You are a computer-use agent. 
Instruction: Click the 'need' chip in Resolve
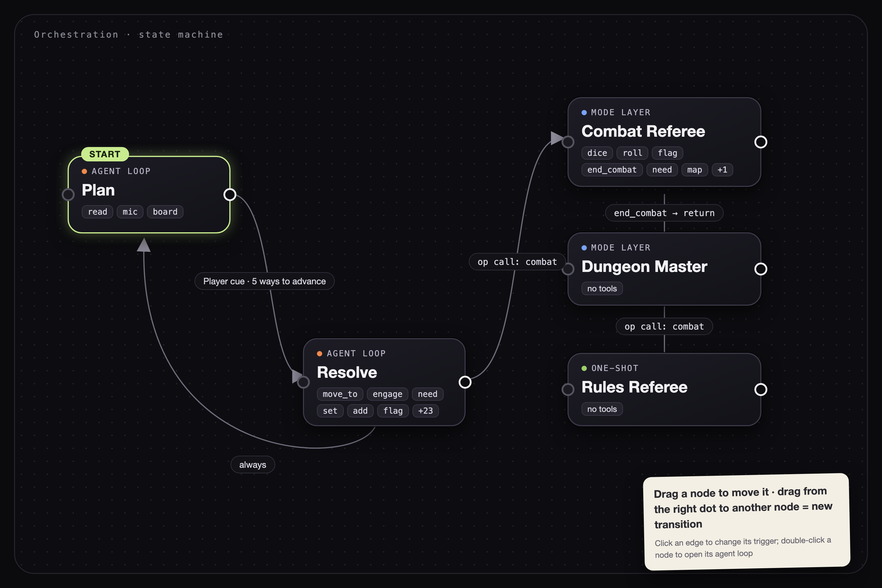click(427, 394)
